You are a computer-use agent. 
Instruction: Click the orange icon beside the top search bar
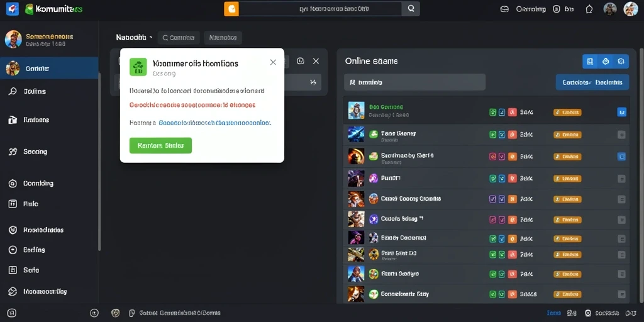[231, 9]
